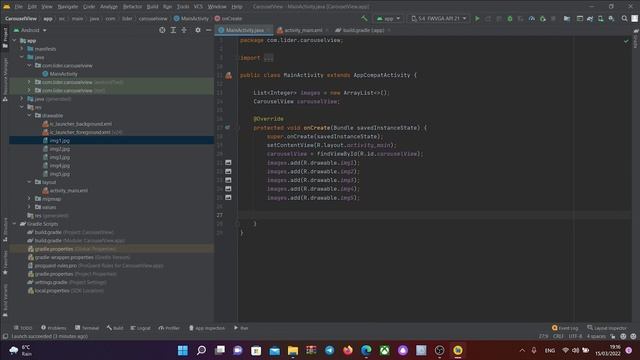The height and width of the screenshot is (360, 640).
Task: Open the Event Log
Action: click(x=565, y=328)
